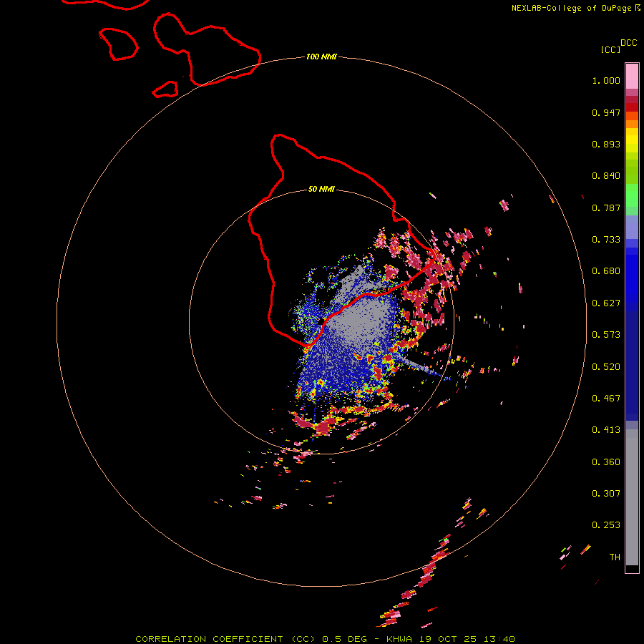Select the 0.680 scale value
The image size is (644, 644).
pyautogui.click(x=606, y=271)
